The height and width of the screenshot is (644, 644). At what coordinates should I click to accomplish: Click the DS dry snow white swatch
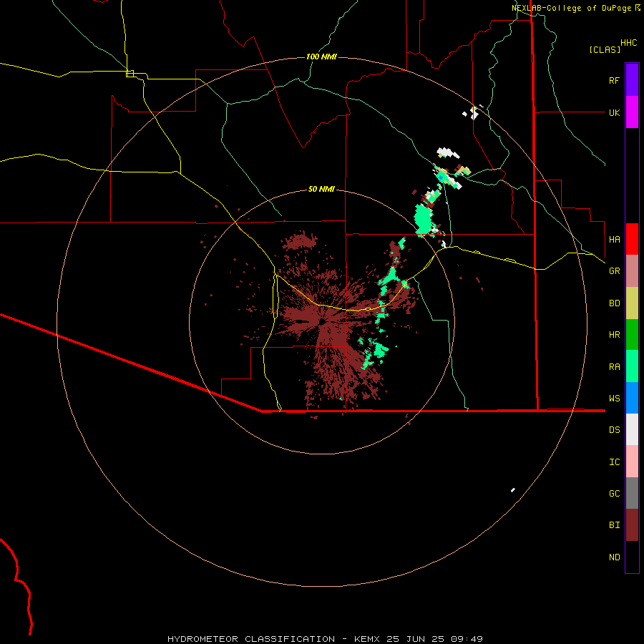(632, 429)
